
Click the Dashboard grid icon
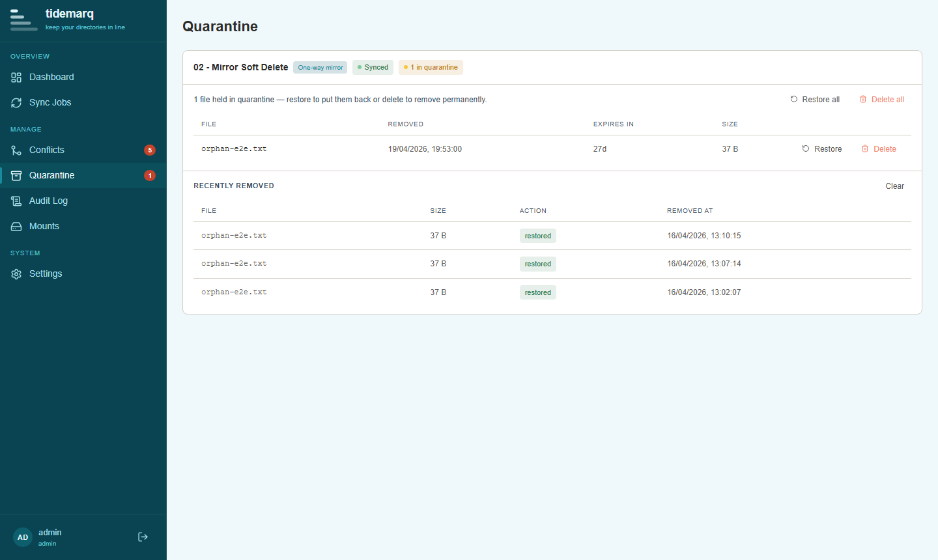click(x=16, y=77)
